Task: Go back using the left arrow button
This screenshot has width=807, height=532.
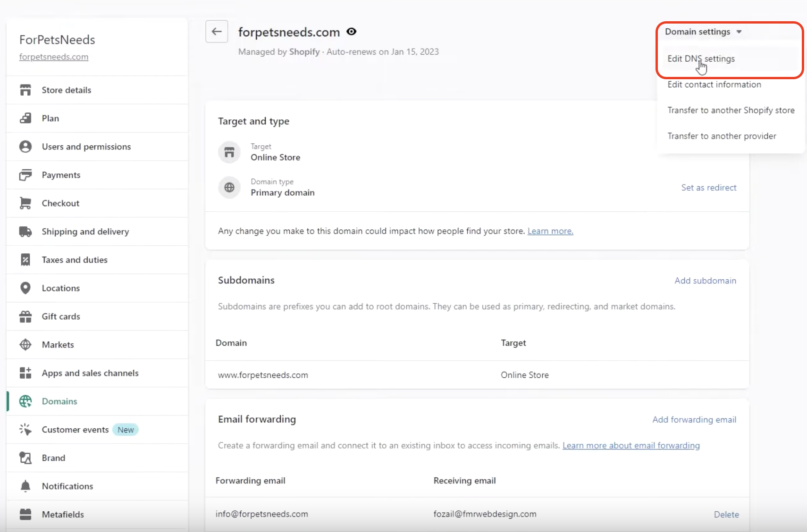Action: click(x=217, y=32)
